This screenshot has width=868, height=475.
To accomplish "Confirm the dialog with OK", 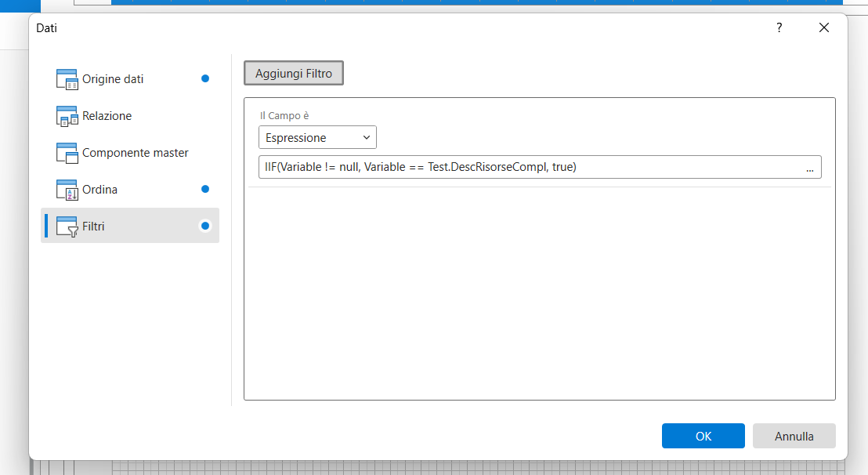I will pos(703,436).
